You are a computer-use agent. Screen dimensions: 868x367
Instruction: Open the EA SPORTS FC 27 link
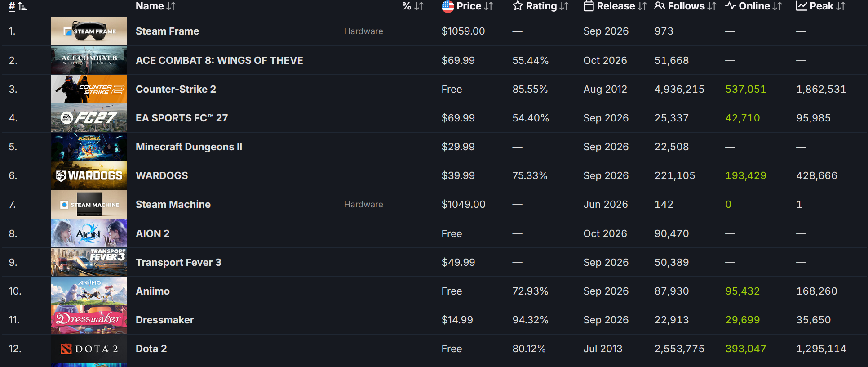182,118
